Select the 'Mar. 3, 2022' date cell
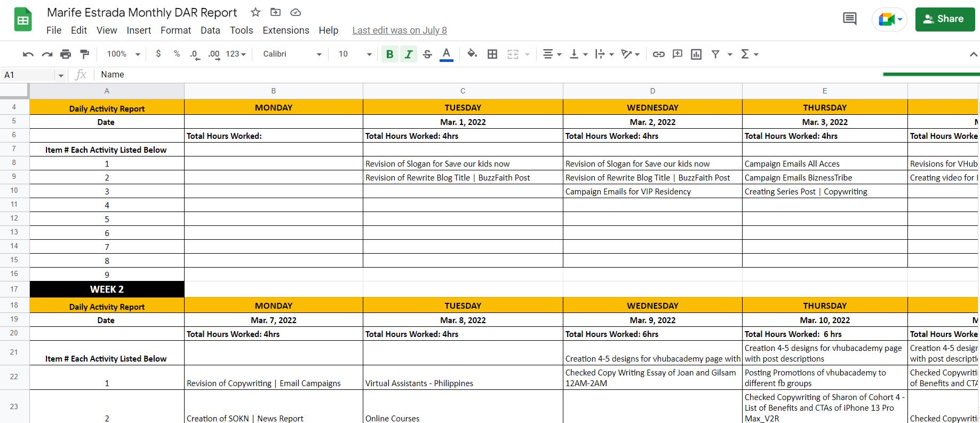 pyautogui.click(x=825, y=122)
